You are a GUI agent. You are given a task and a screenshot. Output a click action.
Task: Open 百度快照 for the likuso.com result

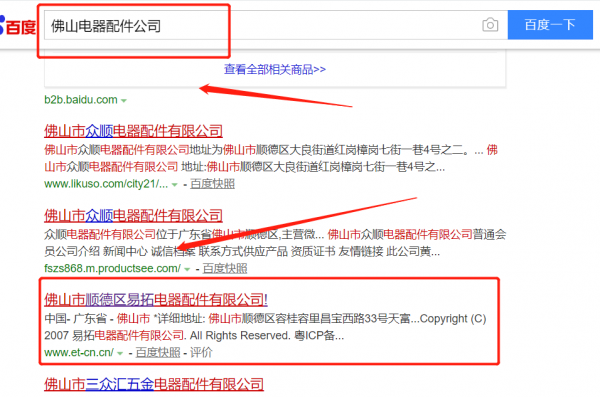(x=212, y=184)
